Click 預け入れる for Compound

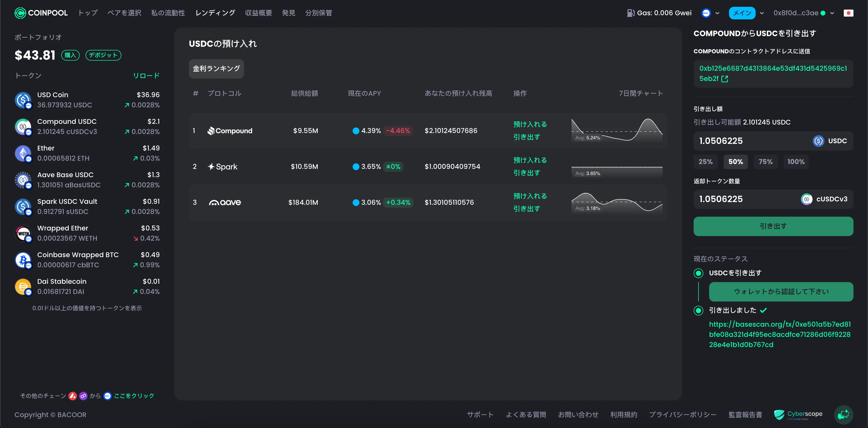point(530,125)
